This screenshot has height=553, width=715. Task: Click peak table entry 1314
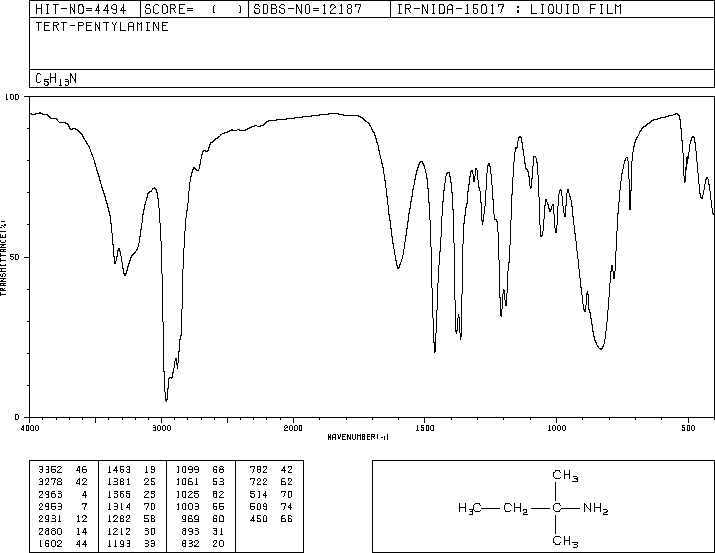[119, 506]
